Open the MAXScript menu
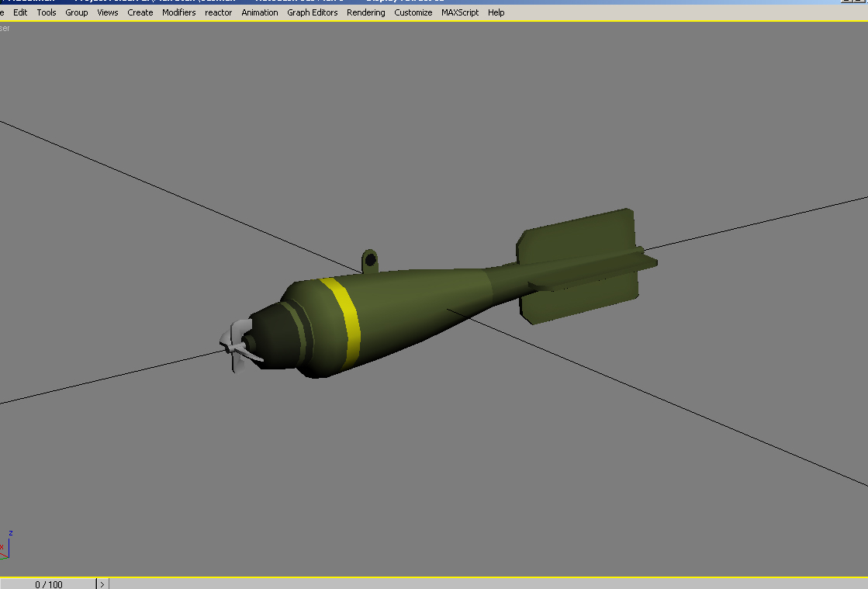 click(460, 12)
